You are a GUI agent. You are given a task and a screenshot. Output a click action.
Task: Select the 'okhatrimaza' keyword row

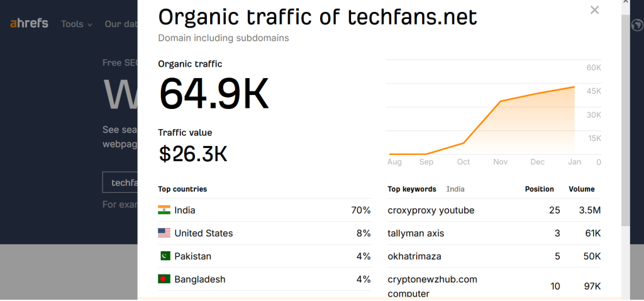tap(494, 256)
